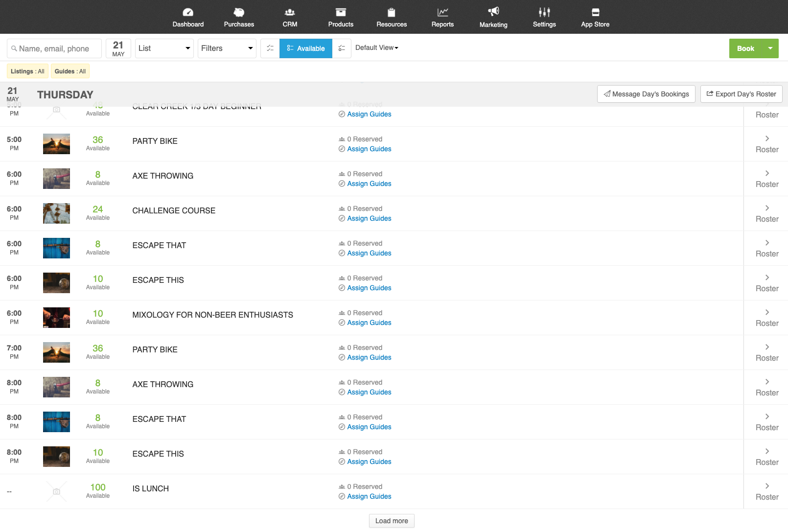Click Message Day's Bookings button
Viewport: 788px width, 532px height.
(x=646, y=94)
